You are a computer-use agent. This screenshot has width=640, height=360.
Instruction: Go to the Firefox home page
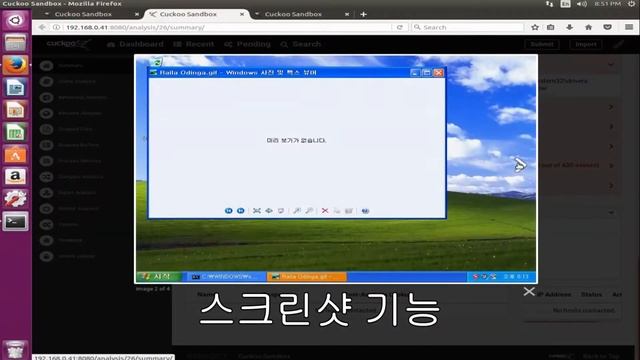588,27
